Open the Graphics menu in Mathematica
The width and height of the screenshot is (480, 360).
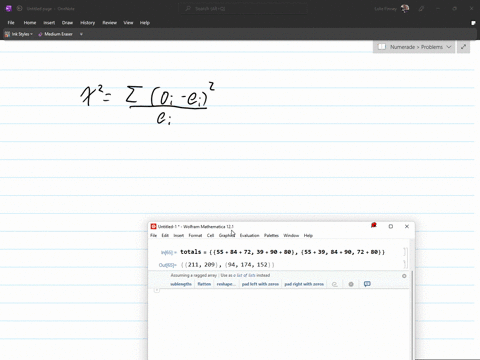pos(227,235)
